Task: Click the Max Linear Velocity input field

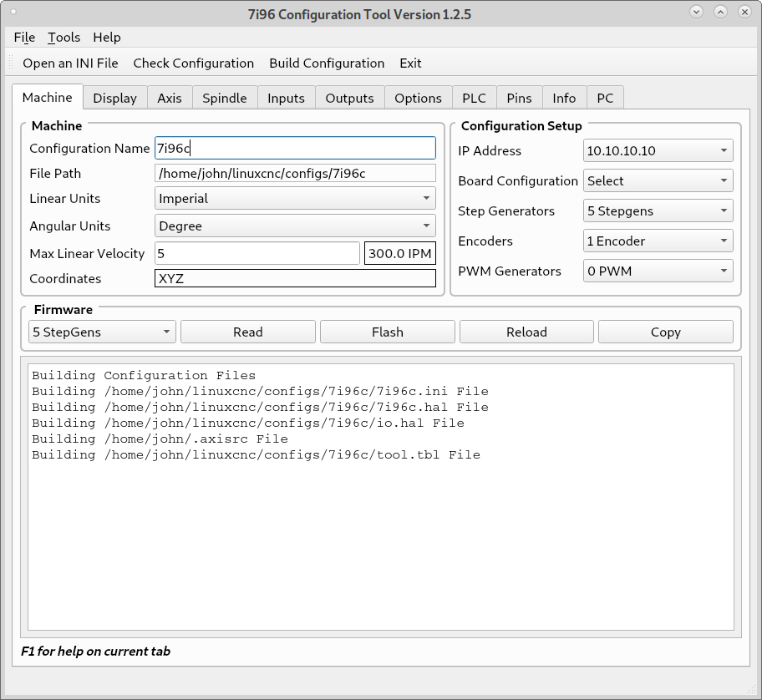Action: pos(257,254)
